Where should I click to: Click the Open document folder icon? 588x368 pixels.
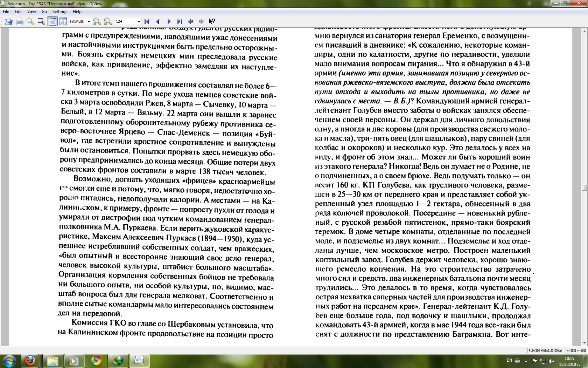(8, 22)
